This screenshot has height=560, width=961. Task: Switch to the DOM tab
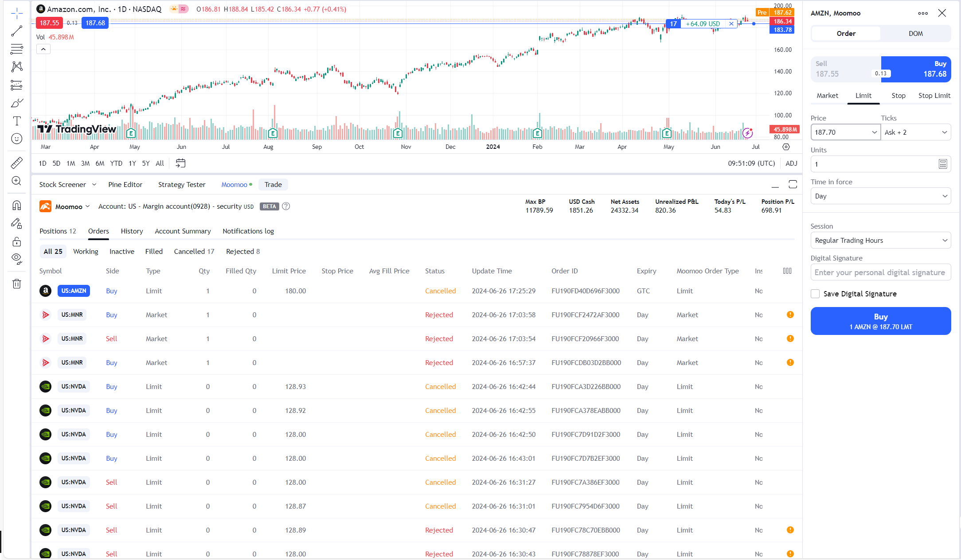coord(915,34)
